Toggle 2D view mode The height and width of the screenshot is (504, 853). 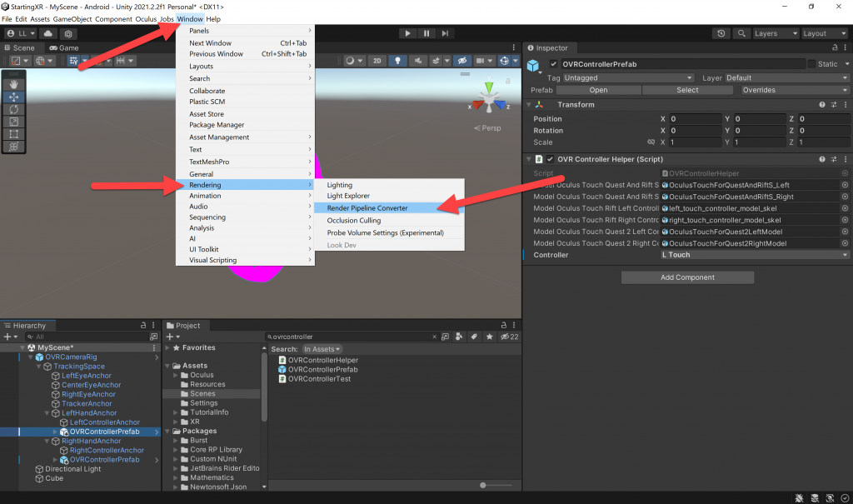click(377, 61)
